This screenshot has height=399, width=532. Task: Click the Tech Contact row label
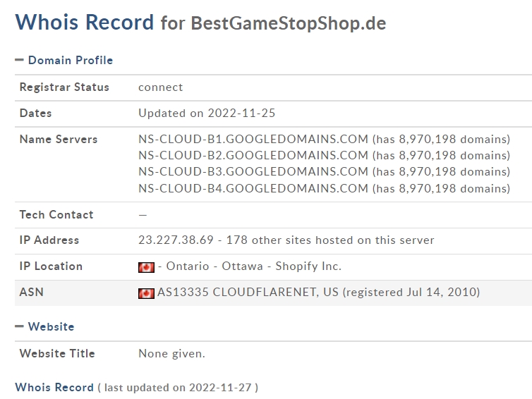[56, 214]
